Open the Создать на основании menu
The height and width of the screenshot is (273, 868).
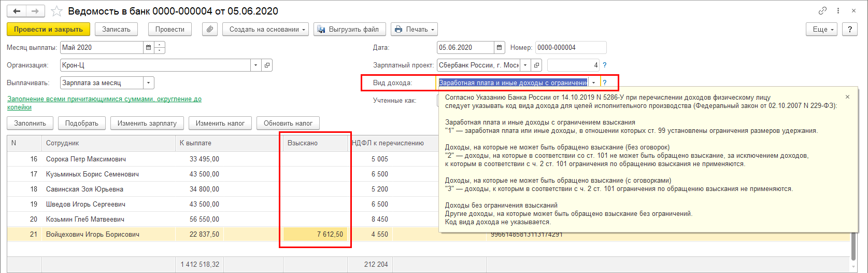(266, 30)
